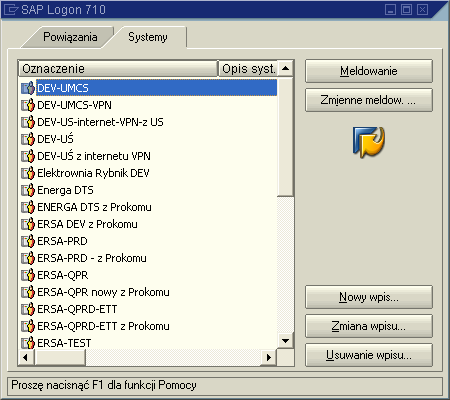Viewport: 450px width, 400px height.
Task: Click icon beside DEV-UŚ z internetu VPN
Action: 28,156
